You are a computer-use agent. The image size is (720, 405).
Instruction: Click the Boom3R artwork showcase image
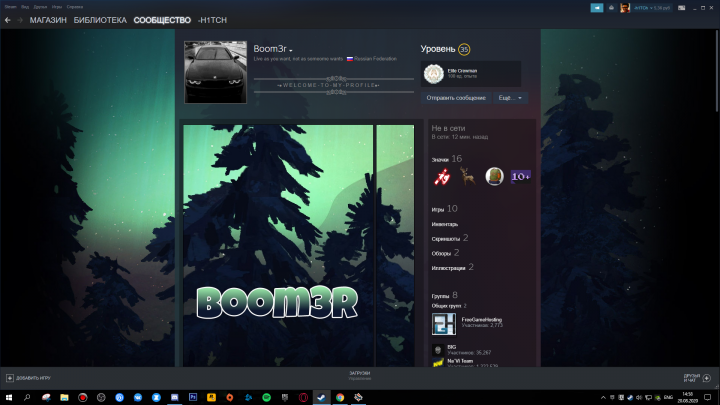click(278, 246)
